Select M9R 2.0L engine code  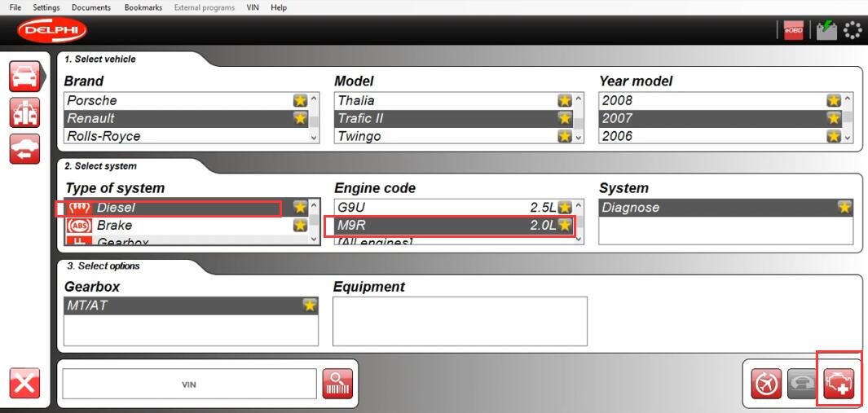[454, 226]
